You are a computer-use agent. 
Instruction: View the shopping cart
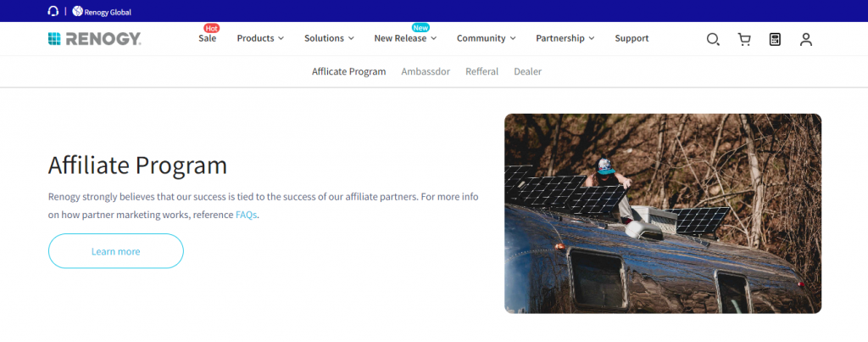tap(744, 39)
